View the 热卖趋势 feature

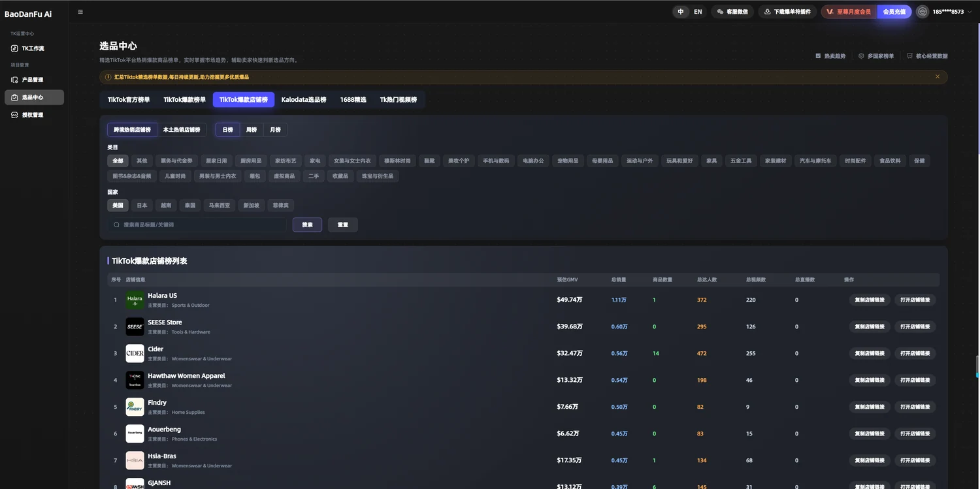pyautogui.click(x=830, y=56)
